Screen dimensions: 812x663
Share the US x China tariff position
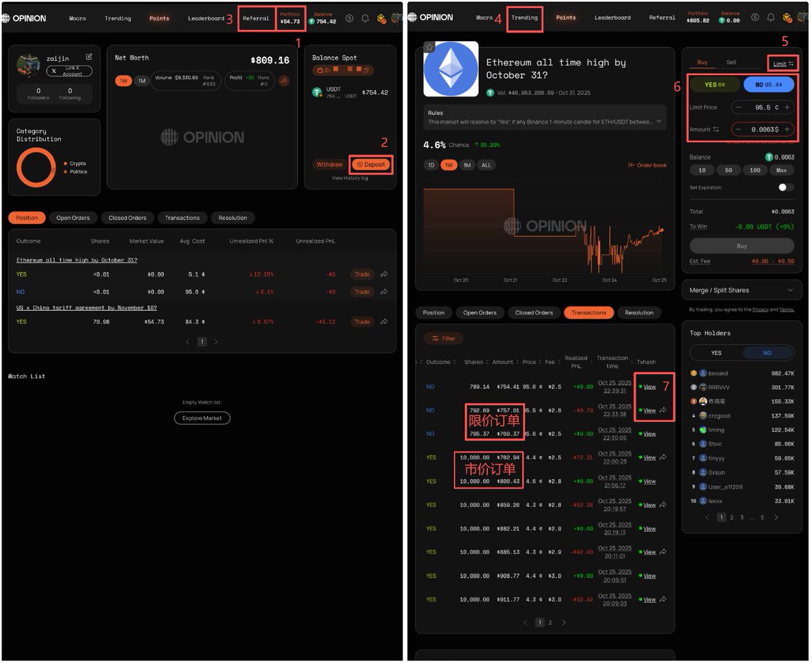[384, 321]
